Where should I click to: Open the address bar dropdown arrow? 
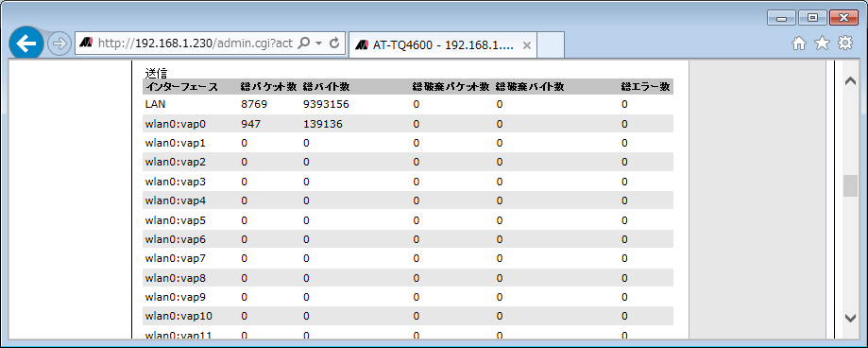tap(318, 43)
